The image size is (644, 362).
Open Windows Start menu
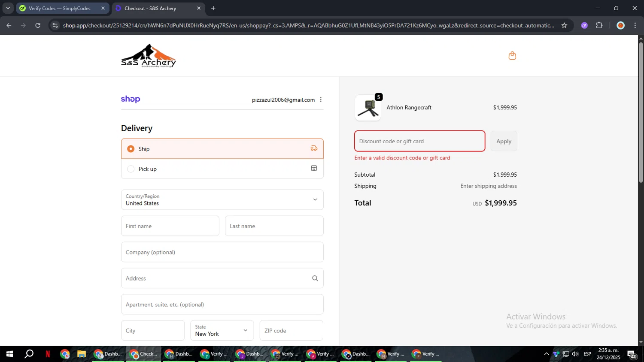click(x=9, y=354)
